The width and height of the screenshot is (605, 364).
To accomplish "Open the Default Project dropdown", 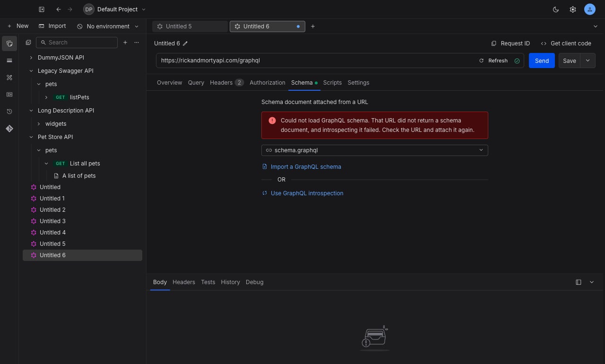I will [115, 9].
